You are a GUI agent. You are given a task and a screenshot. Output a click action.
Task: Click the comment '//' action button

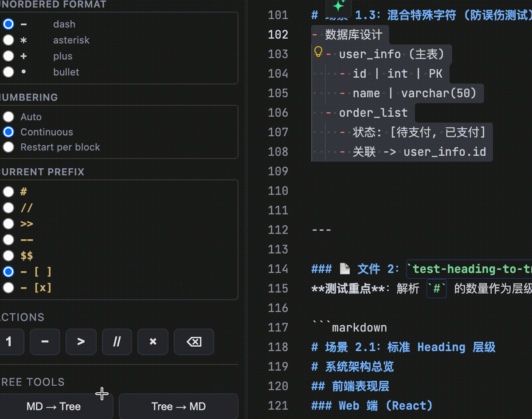coord(117,342)
